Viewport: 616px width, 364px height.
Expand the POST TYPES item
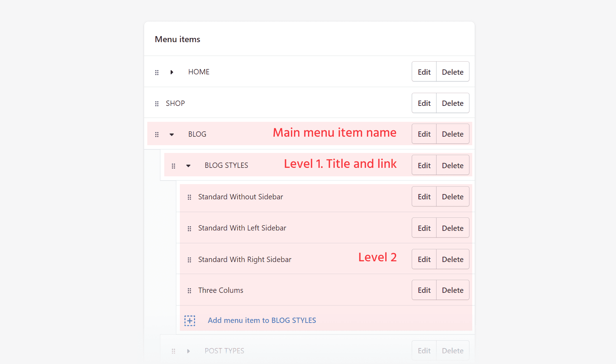188,351
